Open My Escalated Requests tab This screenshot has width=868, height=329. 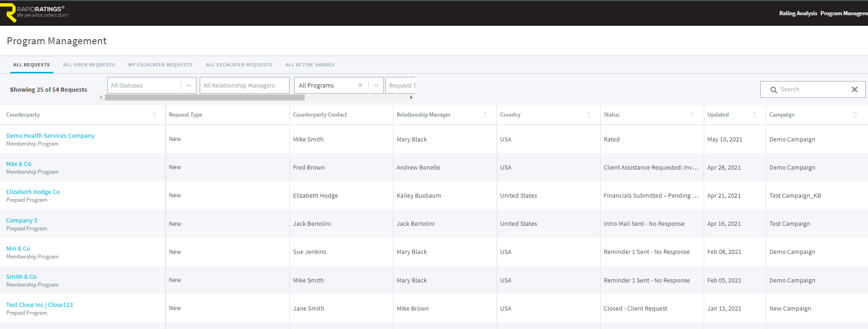[x=160, y=65]
